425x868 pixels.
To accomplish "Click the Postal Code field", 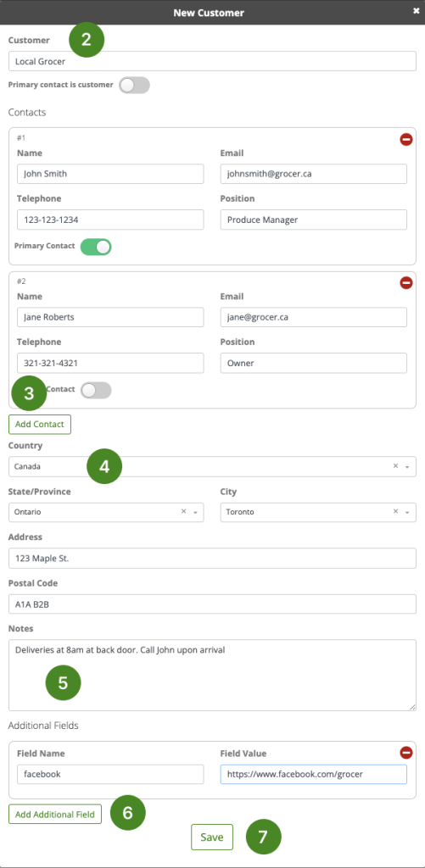I will tap(212, 604).
